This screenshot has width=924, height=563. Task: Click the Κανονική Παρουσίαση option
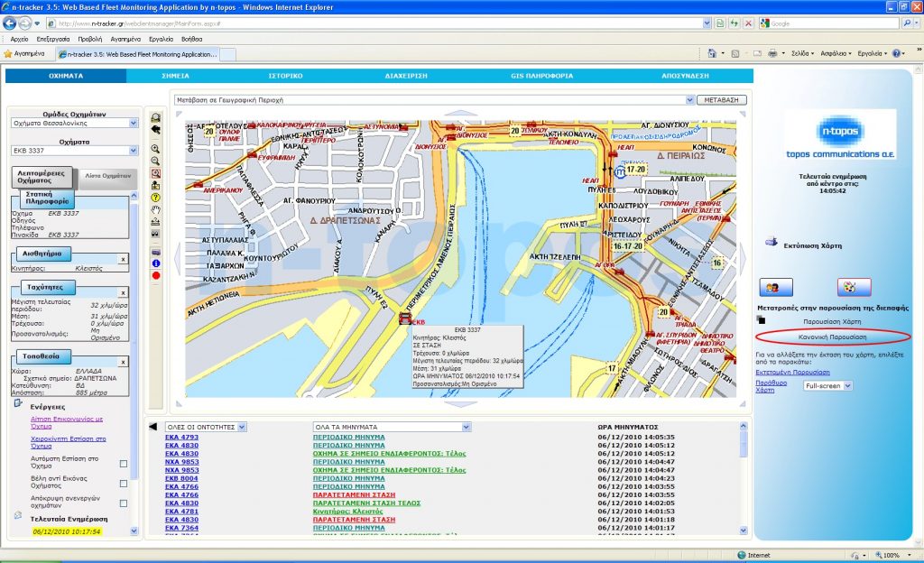832,337
